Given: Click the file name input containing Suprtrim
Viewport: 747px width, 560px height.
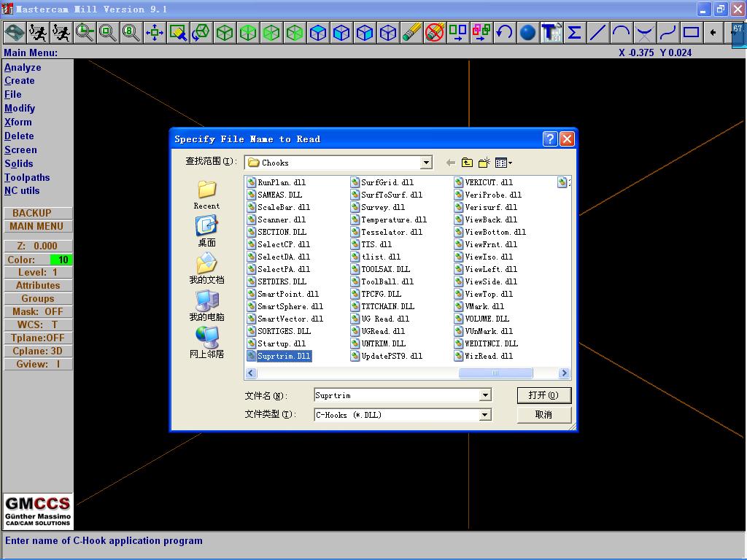Looking at the screenshot, I should [x=397, y=395].
